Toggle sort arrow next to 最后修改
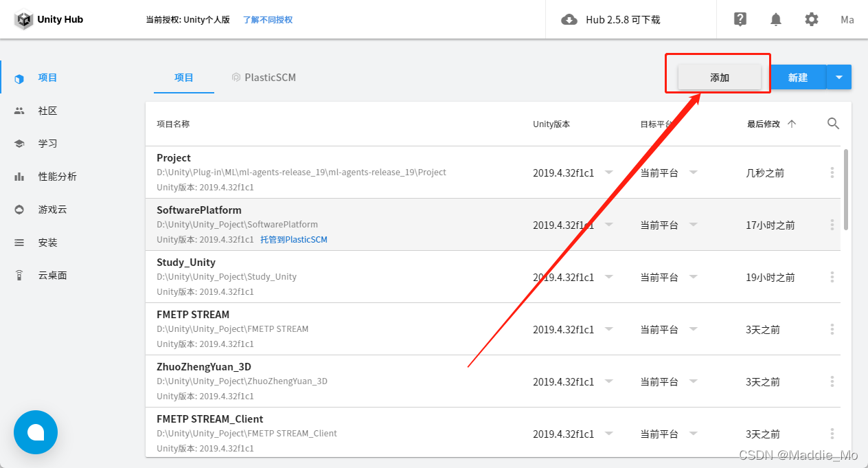868x468 pixels. click(x=792, y=124)
